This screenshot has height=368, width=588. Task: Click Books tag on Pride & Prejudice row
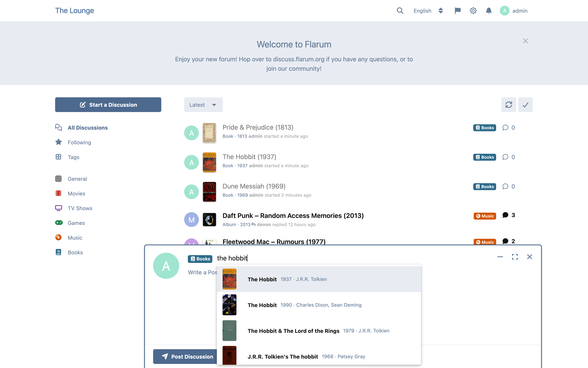(484, 128)
